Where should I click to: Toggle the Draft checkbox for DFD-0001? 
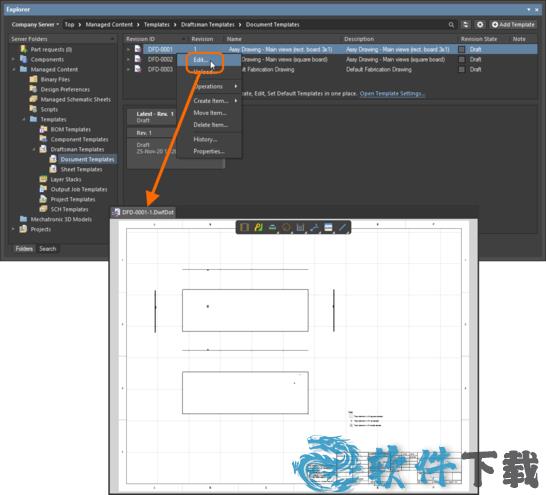point(462,49)
